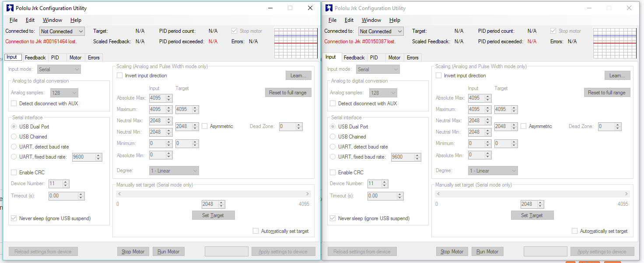Enable Detect disconnect with AUX in Jrk #00161464 window

[x=14, y=104]
